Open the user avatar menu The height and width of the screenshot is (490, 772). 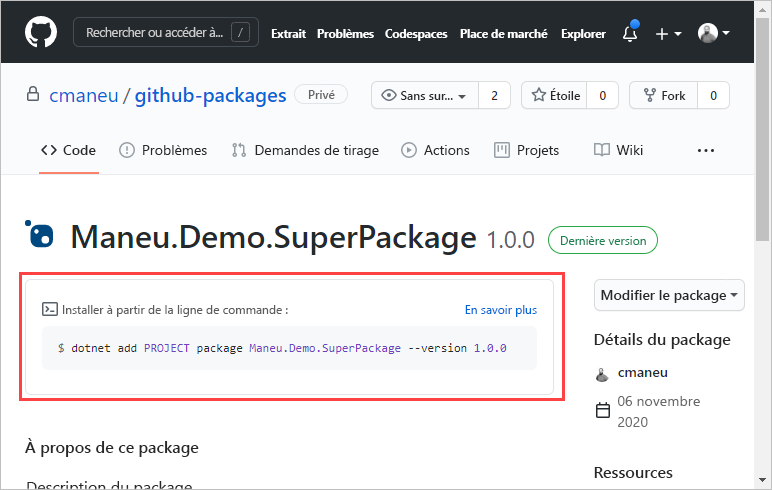coord(713,33)
